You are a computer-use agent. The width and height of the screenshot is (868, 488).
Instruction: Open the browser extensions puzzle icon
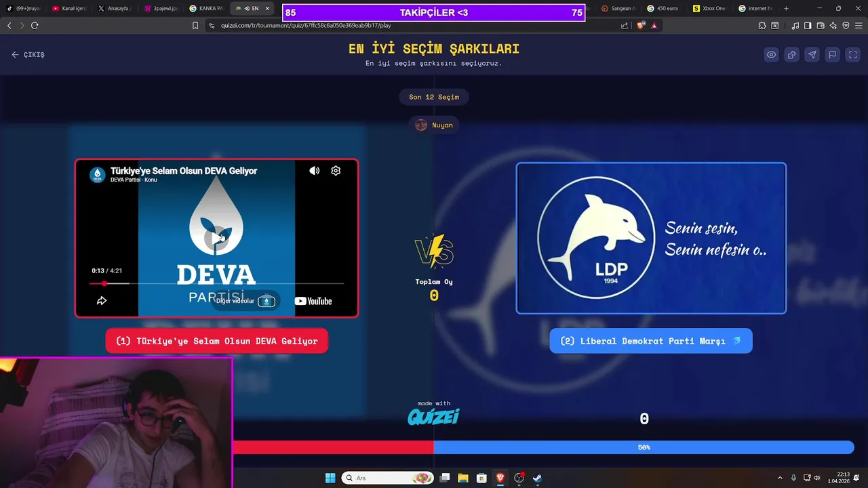[762, 26]
